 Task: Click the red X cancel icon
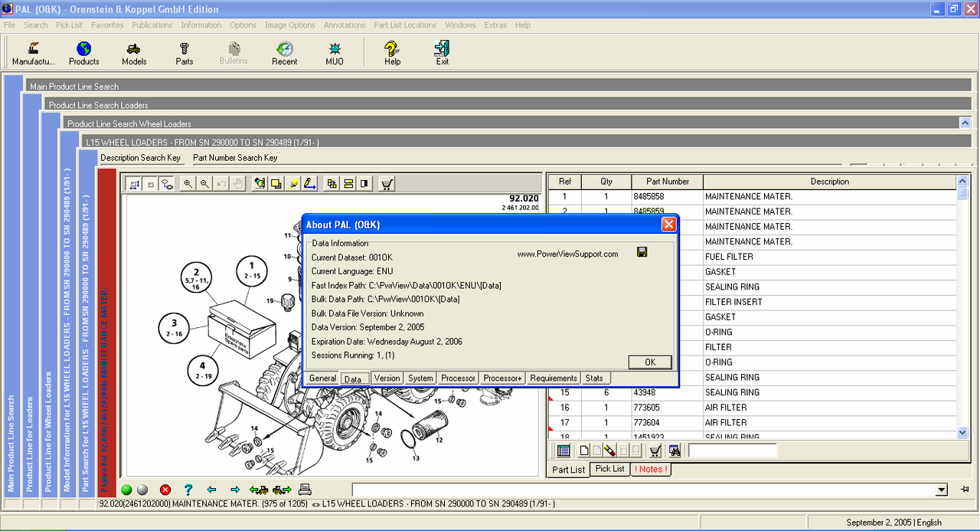[165, 490]
